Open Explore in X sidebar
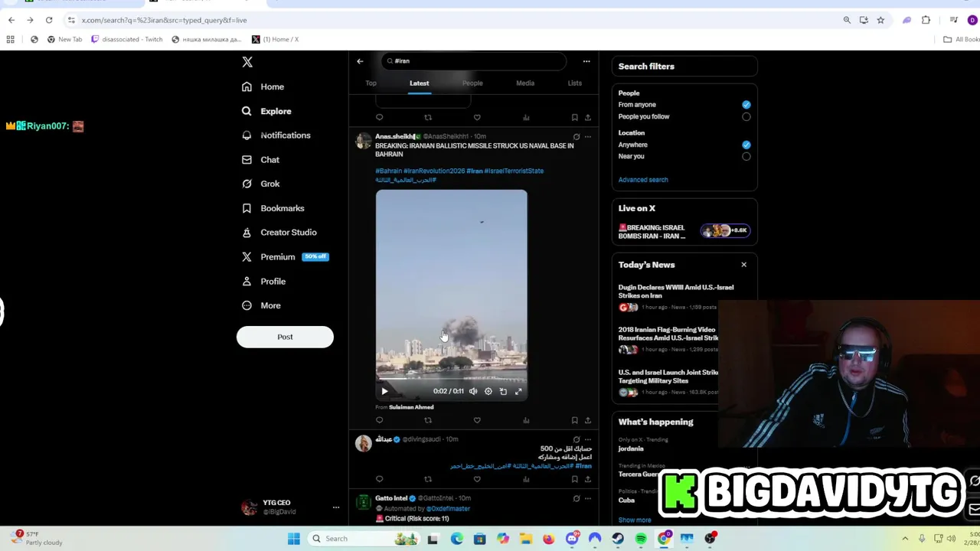The width and height of the screenshot is (980, 551). click(266, 111)
